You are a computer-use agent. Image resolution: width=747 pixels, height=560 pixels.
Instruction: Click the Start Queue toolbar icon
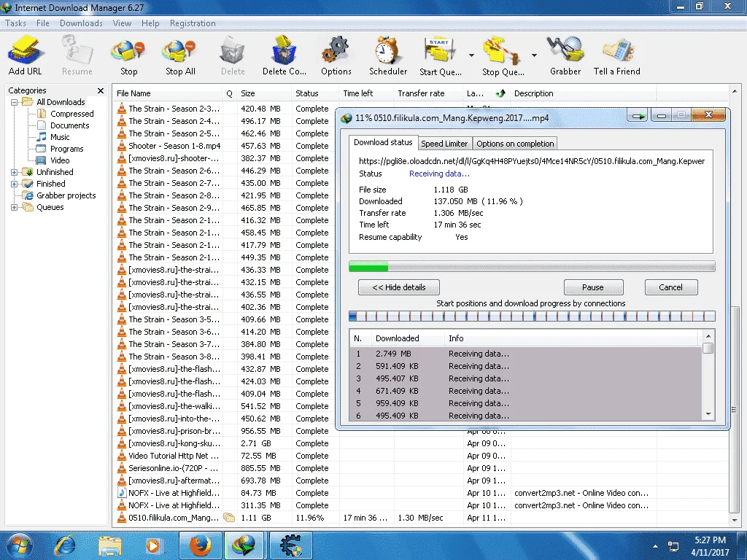tap(440, 55)
